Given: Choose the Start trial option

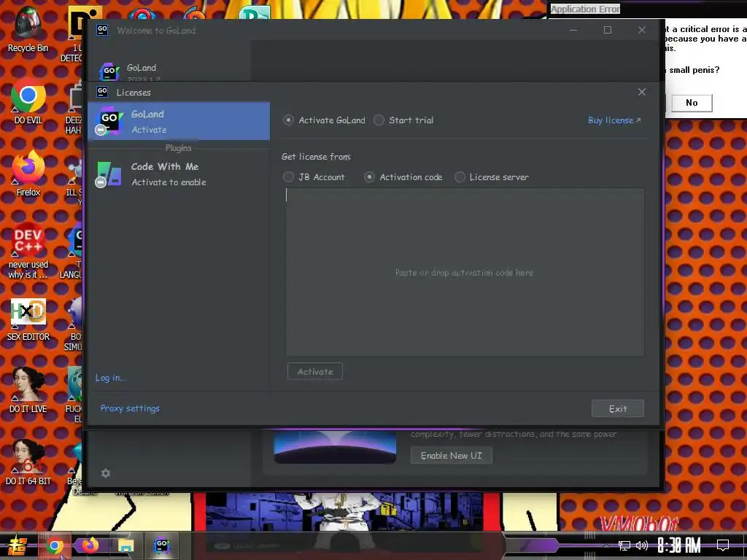Looking at the screenshot, I should tap(379, 120).
